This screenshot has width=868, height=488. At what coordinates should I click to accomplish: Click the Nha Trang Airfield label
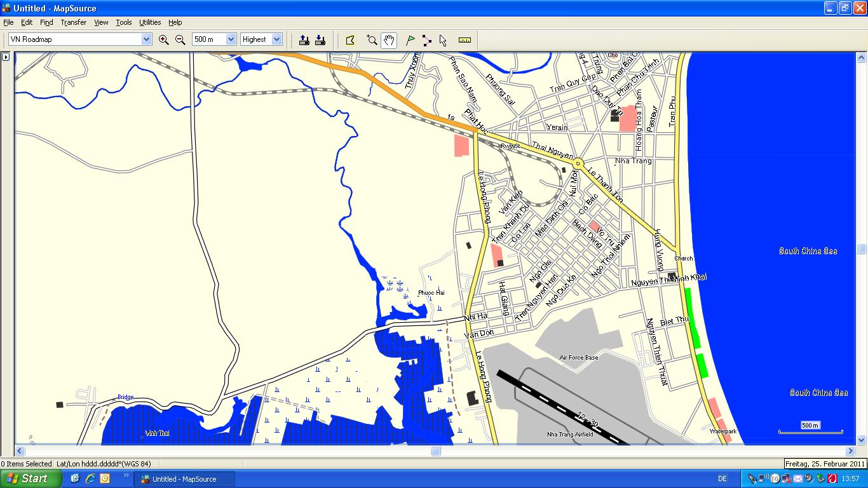click(x=570, y=435)
